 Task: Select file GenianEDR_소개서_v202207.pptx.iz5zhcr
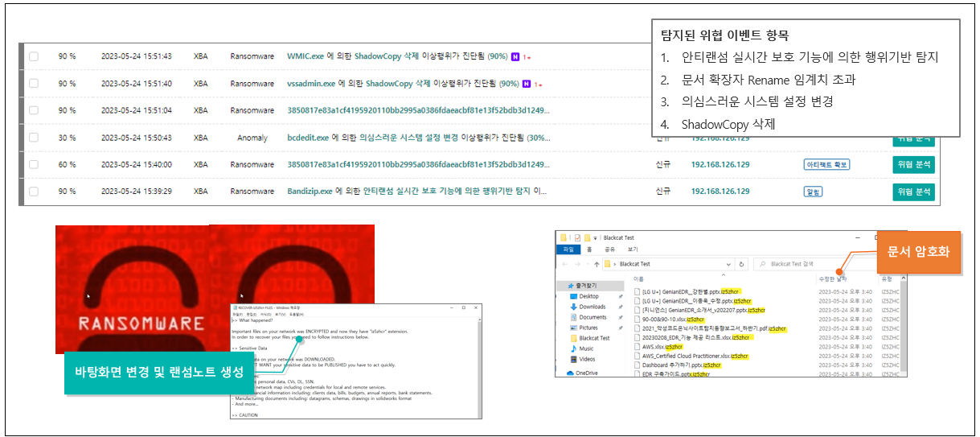tap(699, 310)
